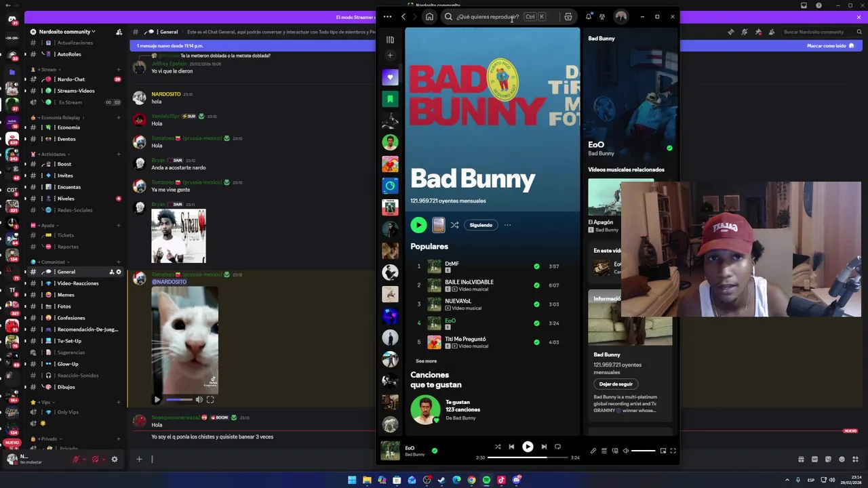Go back in Spotify navigation history
868x488 pixels.
[x=403, y=17]
